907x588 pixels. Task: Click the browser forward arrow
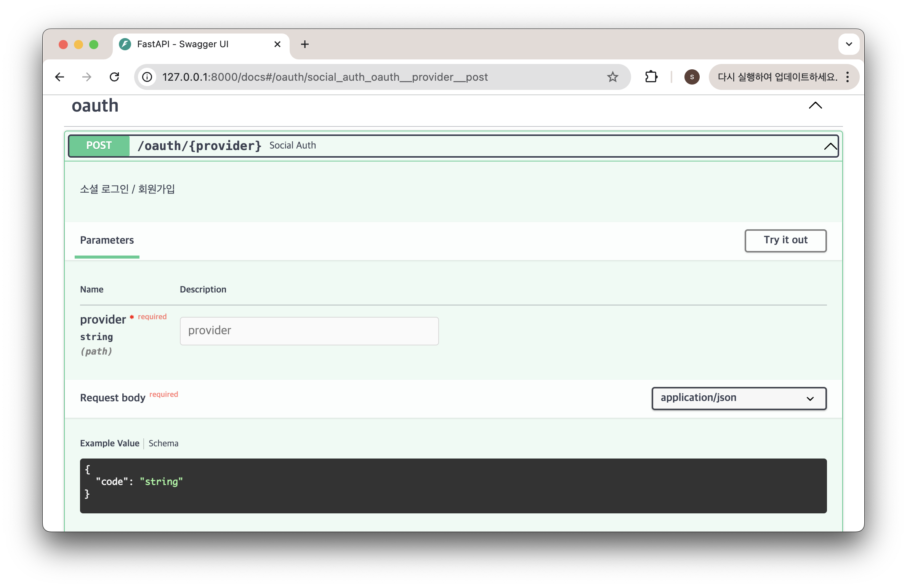[87, 77]
